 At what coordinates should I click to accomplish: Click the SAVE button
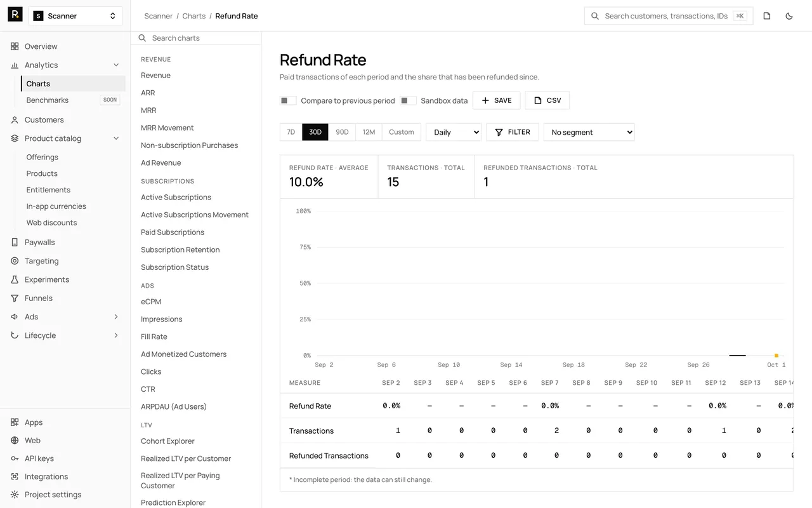(x=497, y=100)
